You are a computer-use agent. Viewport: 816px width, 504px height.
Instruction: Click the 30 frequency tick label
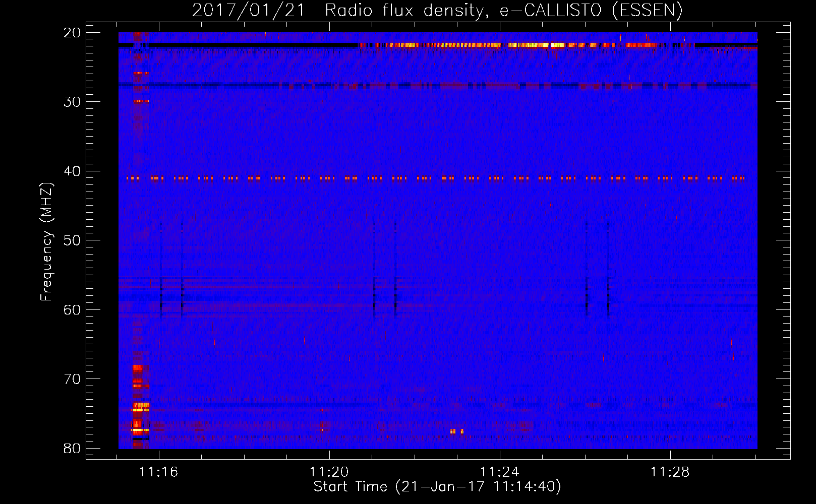click(x=73, y=102)
